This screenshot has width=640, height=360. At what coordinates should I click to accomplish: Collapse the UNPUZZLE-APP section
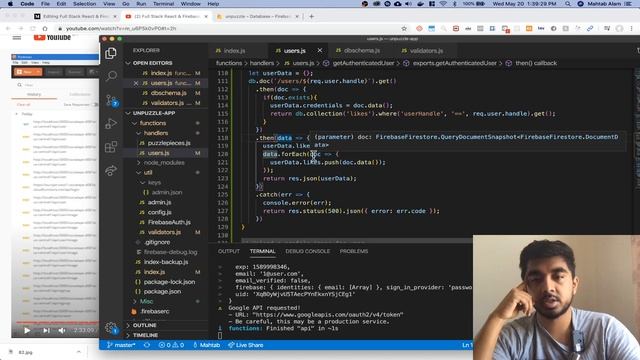pos(154,113)
